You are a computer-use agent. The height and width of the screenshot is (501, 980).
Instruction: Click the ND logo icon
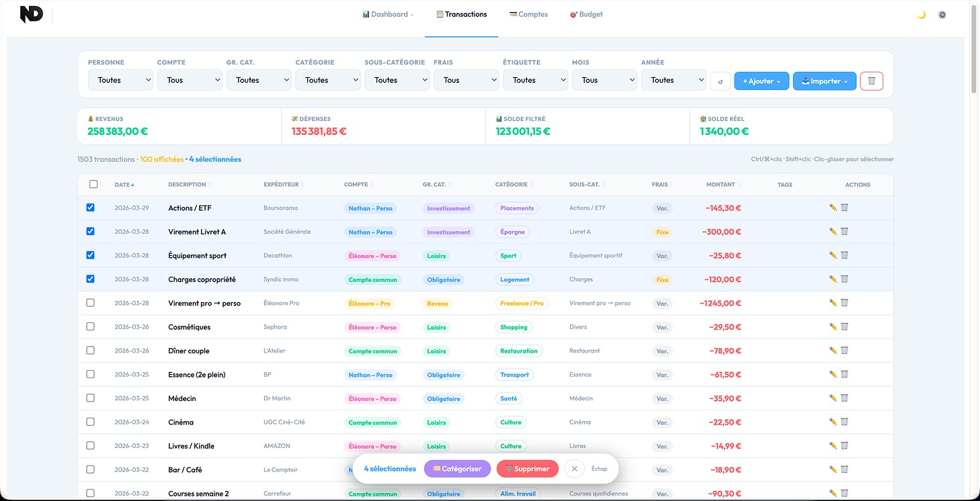[x=32, y=14]
